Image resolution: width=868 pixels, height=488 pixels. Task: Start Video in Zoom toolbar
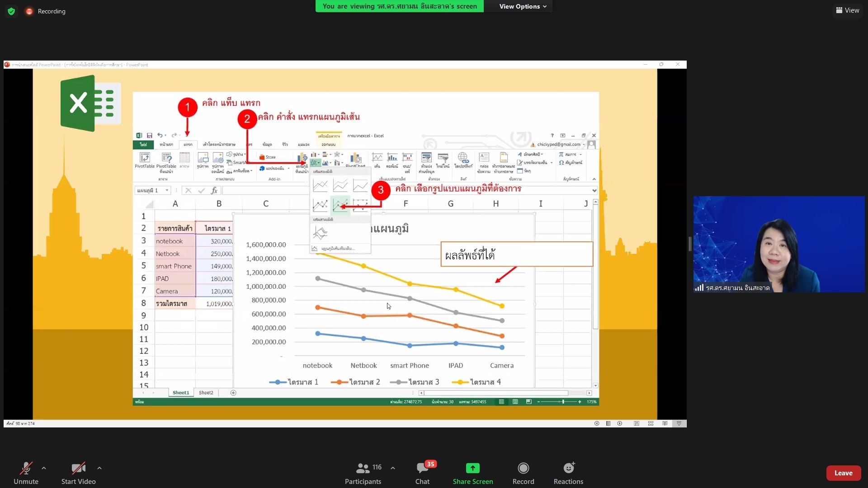pos(78,473)
